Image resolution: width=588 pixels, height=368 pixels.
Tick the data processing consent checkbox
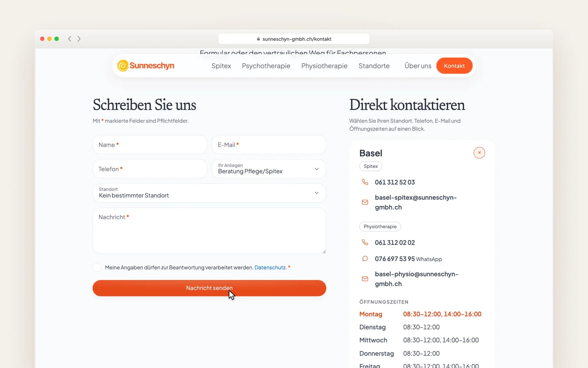click(97, 268)
